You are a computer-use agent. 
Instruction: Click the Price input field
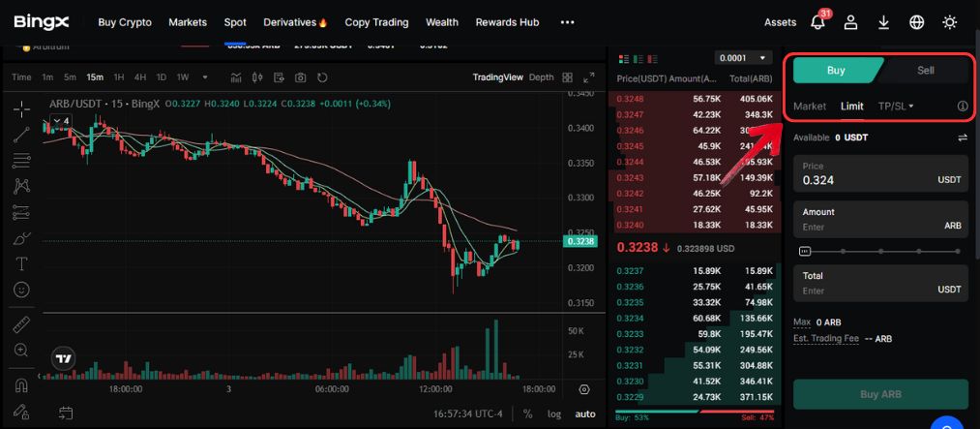pyautogui.click(x=880, y=174)
